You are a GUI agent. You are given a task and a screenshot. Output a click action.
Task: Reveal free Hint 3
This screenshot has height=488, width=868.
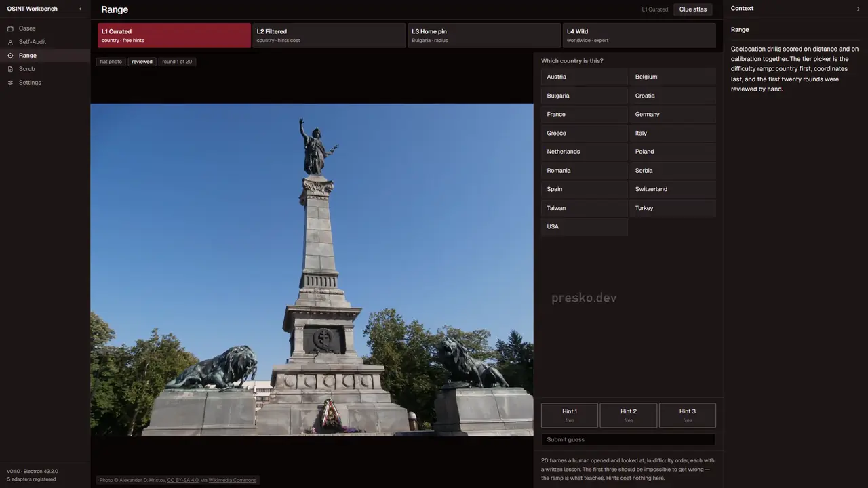point(688,415)
